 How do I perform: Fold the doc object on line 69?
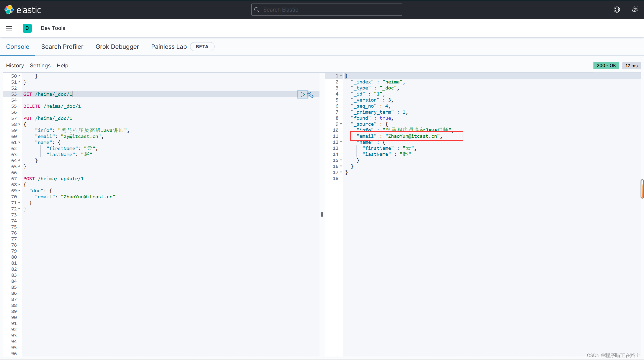pyautogui.click(x=19, y=191)
